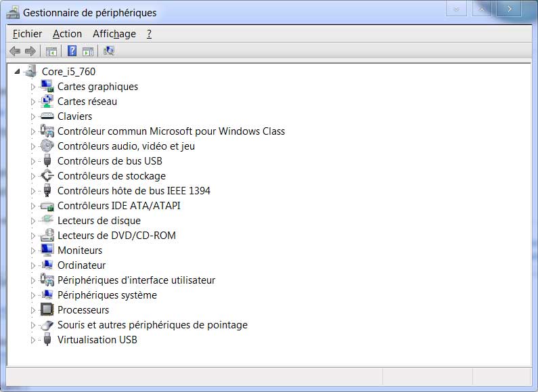This screenshot has height=392, width=538.
Task: Click the Contrôleurs de bus USB plug icon
Action: click(x=47, y=160)
